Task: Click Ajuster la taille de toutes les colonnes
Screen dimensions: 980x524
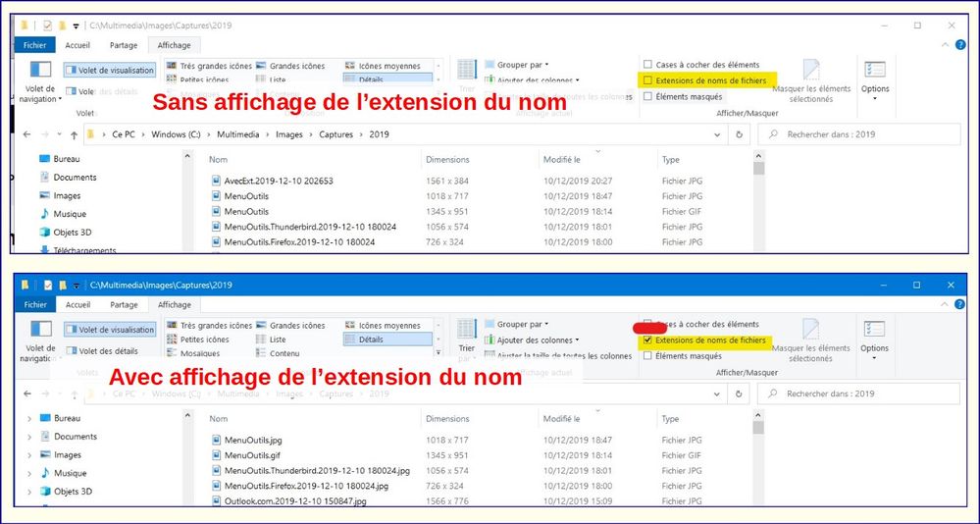Action: pyautogui.click(x=558, y=356)
